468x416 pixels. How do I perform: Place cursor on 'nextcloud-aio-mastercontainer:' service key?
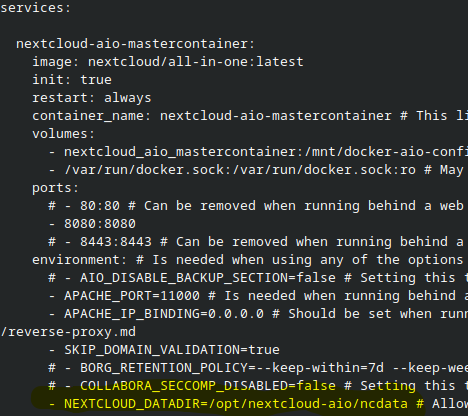(x=135, y=44)
